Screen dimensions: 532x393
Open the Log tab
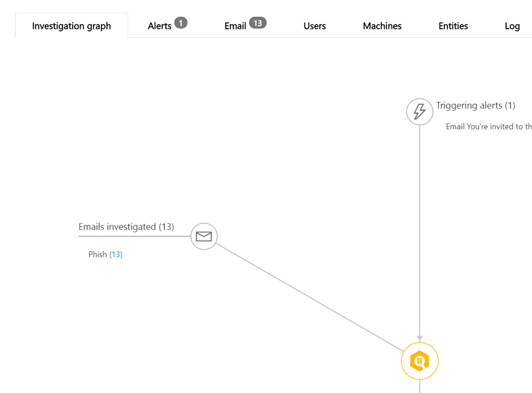512,26
